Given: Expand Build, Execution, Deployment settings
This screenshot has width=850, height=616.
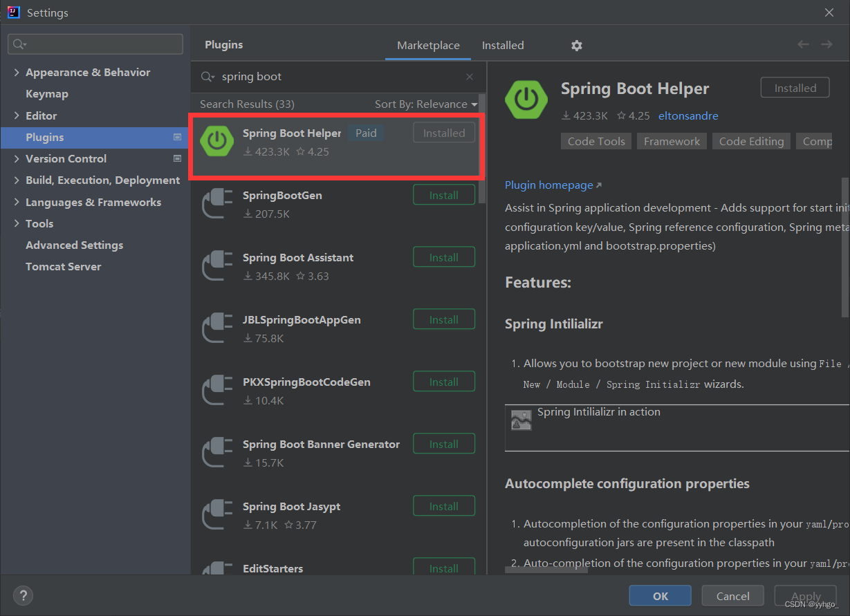Looking at the screenshot, I should (x=17, y=180).
